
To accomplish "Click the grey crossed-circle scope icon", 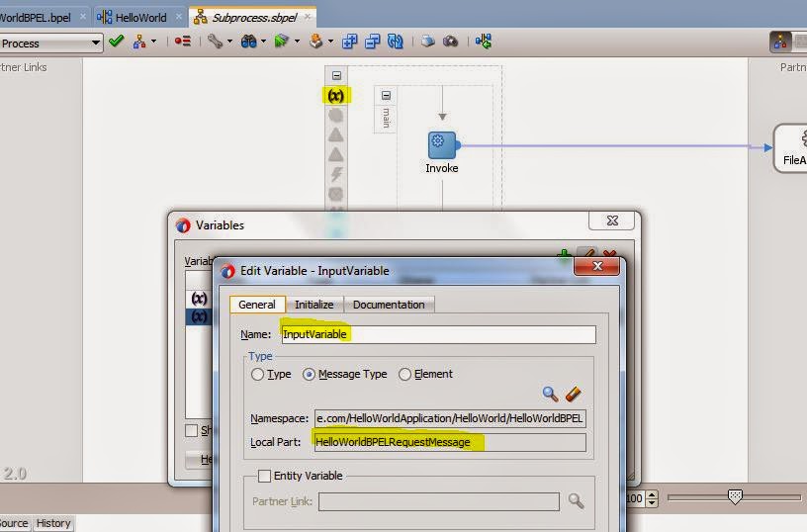I will (335, 194).
